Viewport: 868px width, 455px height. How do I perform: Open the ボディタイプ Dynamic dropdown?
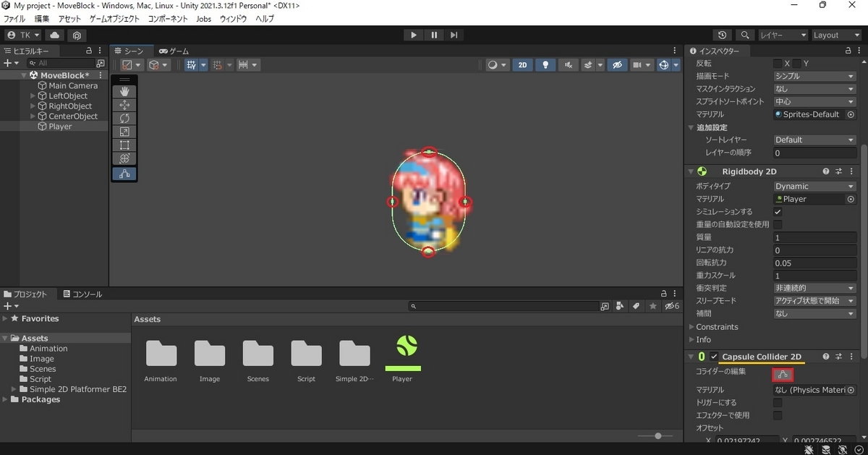[x=814, y=186]
